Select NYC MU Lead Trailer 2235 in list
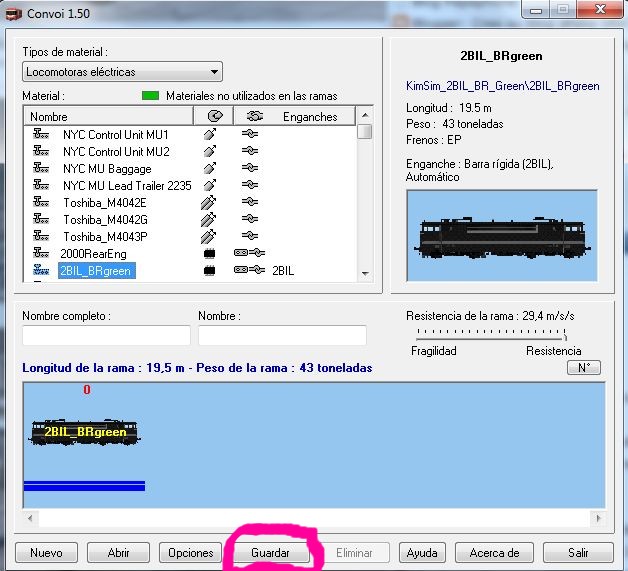The height and width of the screenshot is (571, 628). coord(126,185)
